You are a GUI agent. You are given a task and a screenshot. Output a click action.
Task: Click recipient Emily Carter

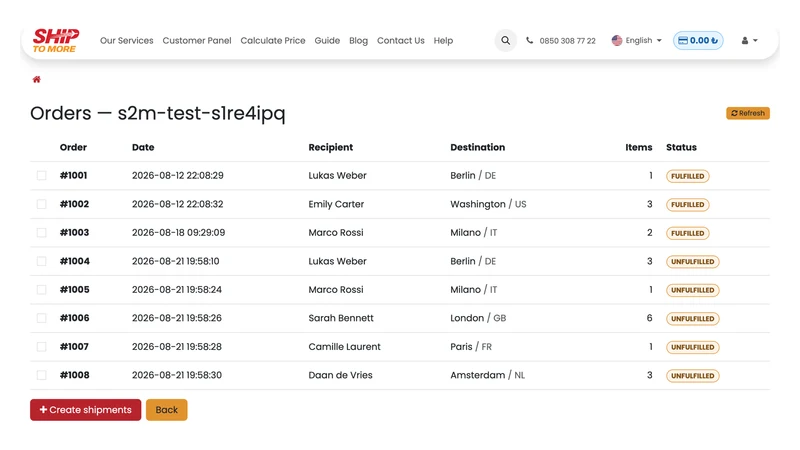click(x=336, y=204)
